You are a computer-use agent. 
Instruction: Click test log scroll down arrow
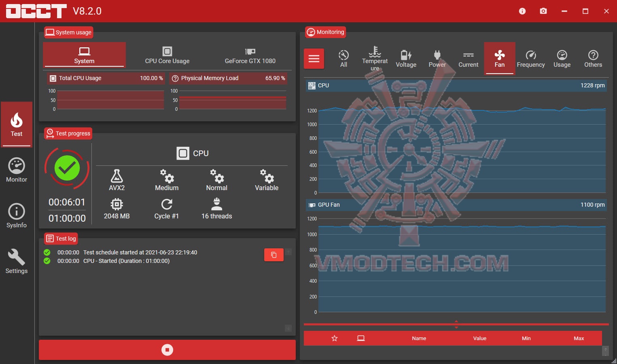pos(288,328)
